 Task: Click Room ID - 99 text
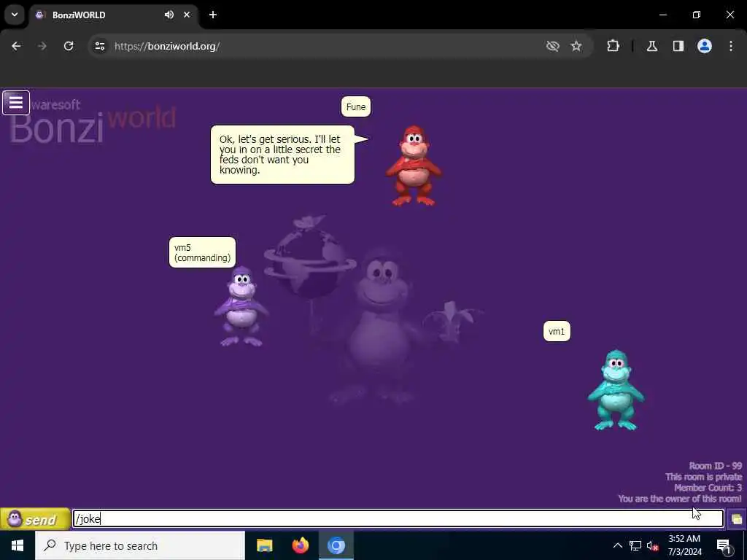(x=715, y=466)
